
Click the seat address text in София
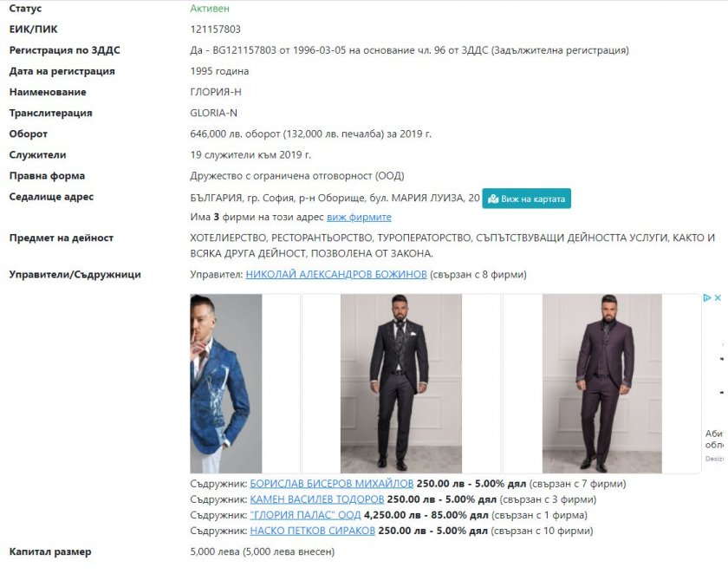click(x=335, y=198)
